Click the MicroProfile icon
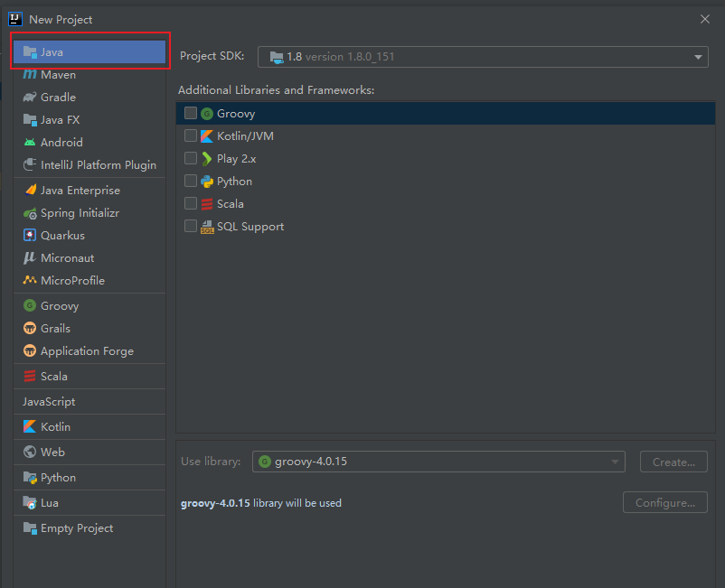The image size is (725, 588). (x=30, y=280)
